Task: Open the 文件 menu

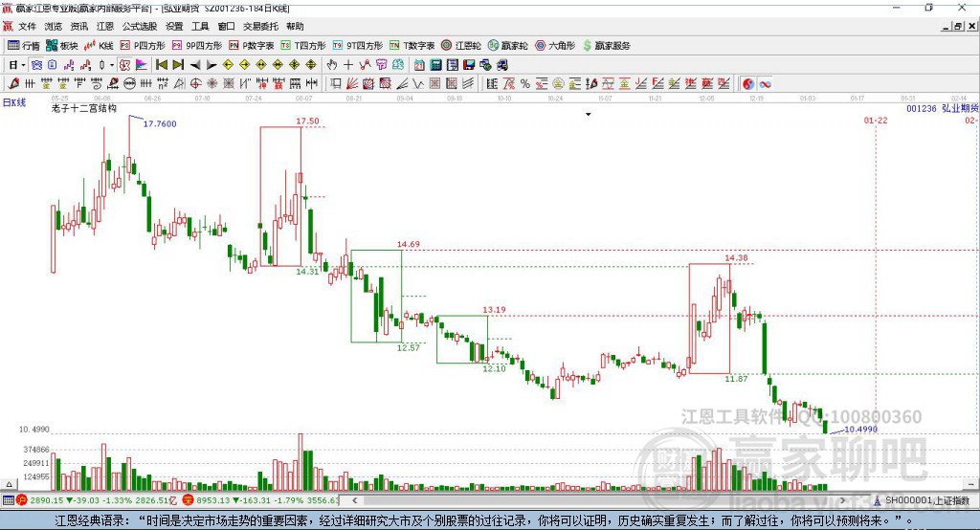Action: click(28, 26)
